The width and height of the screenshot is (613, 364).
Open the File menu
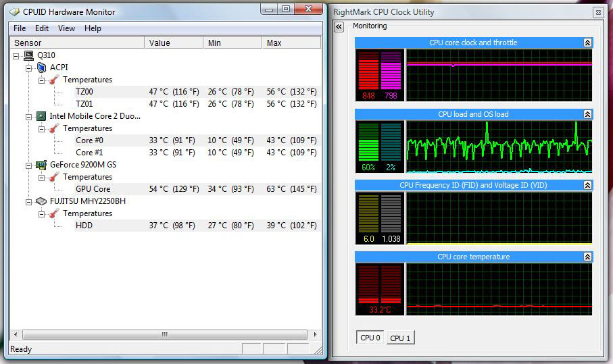pyautogui.click(x=20, y=28)
